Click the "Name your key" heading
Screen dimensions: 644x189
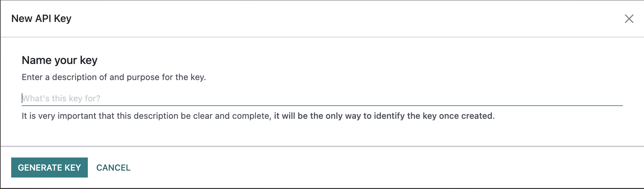click(x=60, y=60)
